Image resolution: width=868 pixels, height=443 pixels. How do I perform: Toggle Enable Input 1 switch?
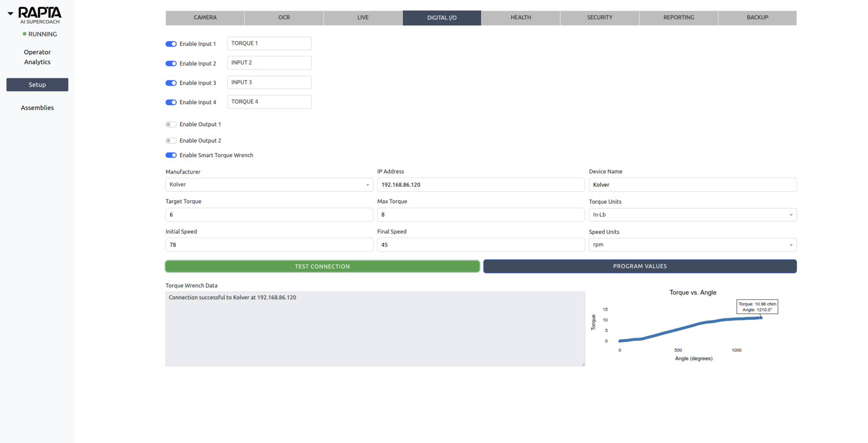click(171, 44)
